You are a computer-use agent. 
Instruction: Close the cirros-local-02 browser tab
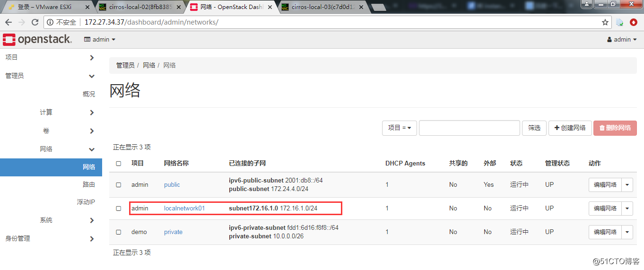178,7
